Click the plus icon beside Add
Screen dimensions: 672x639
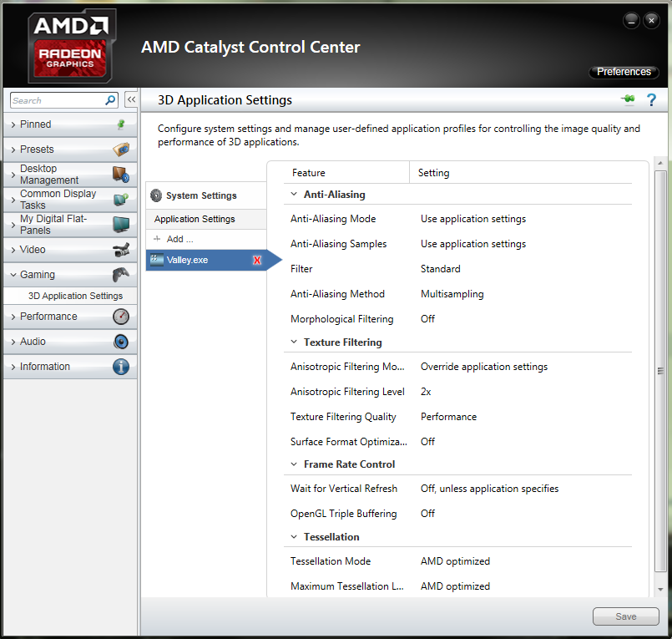pos(157,239)
